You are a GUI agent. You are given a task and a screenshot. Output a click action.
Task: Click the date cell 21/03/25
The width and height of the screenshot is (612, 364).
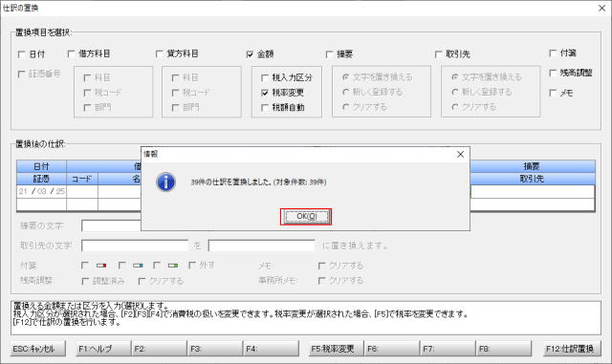(x=42, y=191)
